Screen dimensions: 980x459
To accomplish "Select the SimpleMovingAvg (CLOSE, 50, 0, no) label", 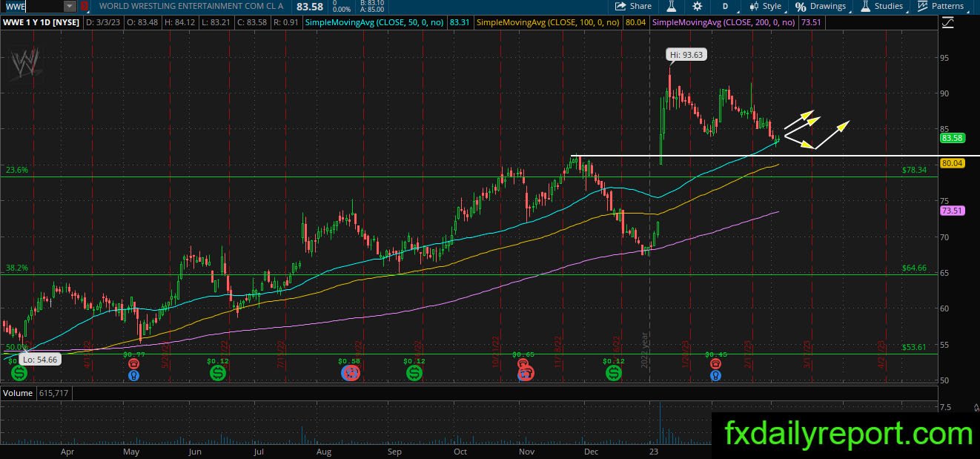I will coord(374,22).
